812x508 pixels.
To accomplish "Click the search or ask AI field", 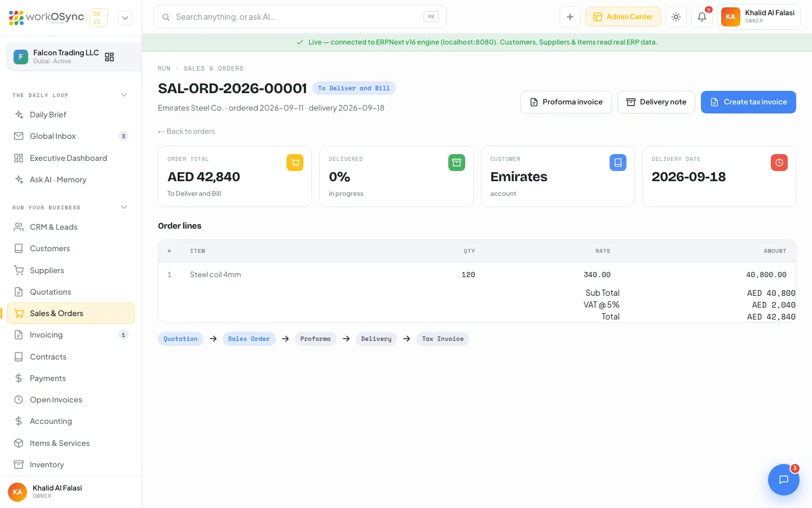I will [x=300, y=17].
